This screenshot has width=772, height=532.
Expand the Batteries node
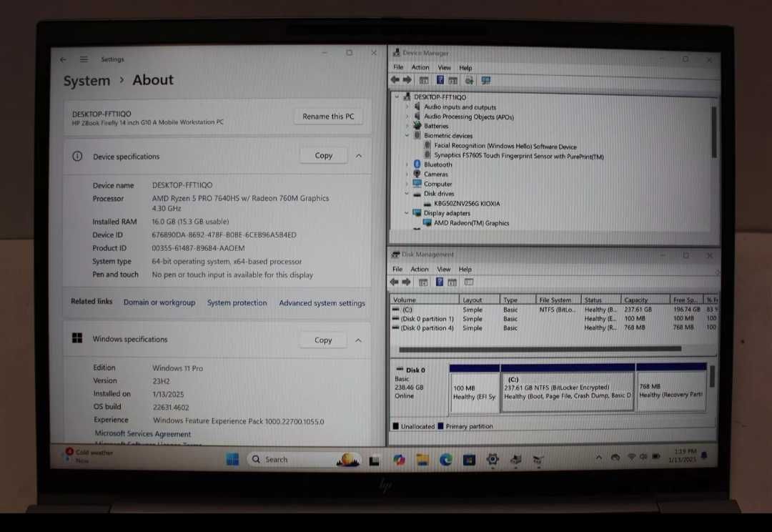click(407, 126)
